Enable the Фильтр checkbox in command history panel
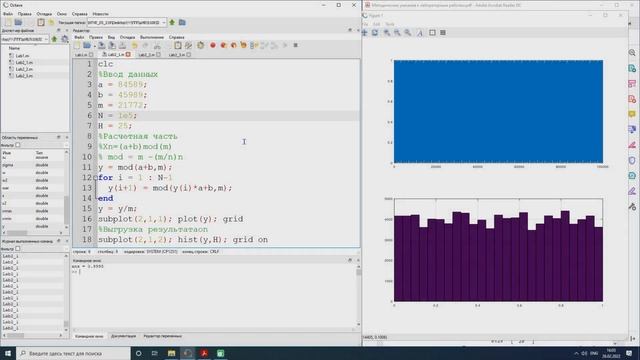Viewport: 640px width, 360px height. [x=18, y=249]
